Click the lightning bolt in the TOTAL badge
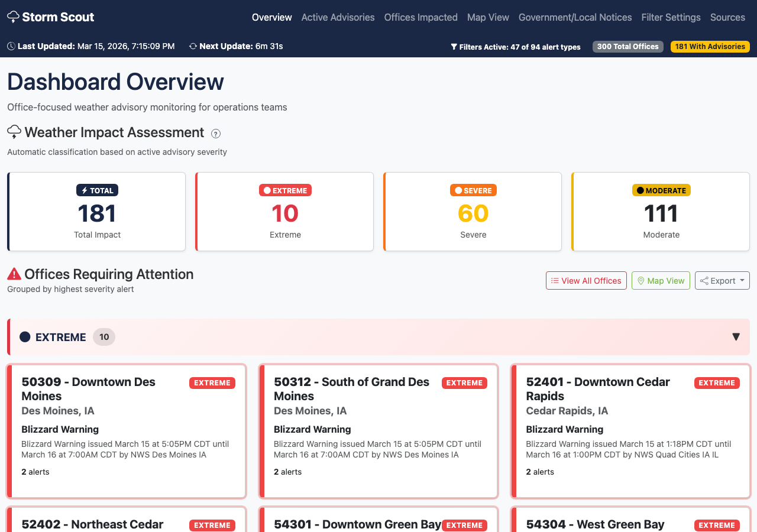The height and width of the screenshot is (532, 757). click(85, 190)
